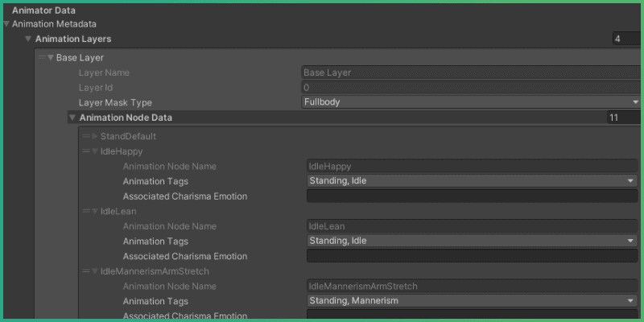Click the IdleMannerismArmStretch reorder handle icon
The image size is (644, 322).
point(85,271)
